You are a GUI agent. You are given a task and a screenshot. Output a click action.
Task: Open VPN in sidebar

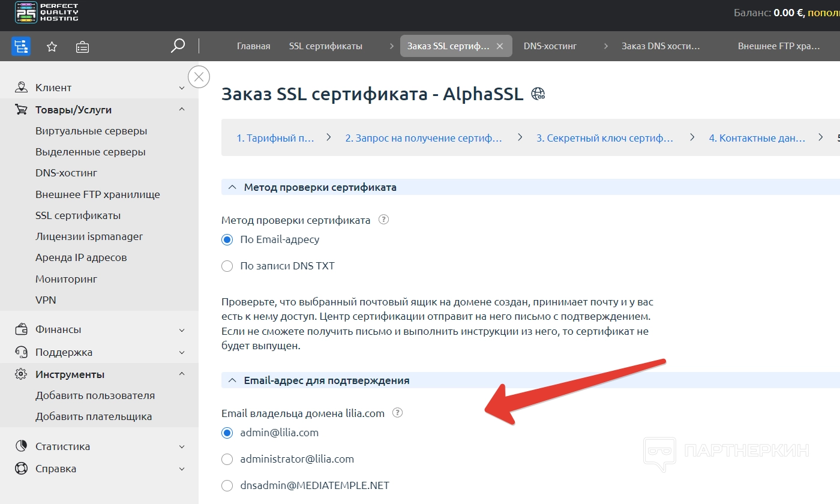tap(46, 300)
